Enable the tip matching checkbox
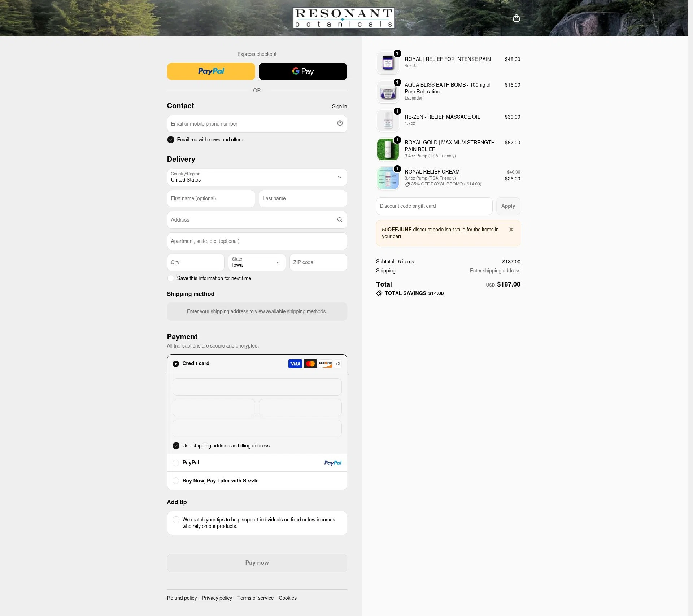The image size is (693, 616). click(x=176, y=520)
